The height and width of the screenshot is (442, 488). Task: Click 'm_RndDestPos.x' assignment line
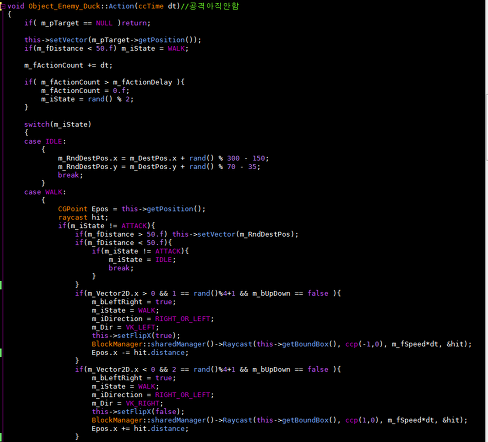click(x=163, y=158)
